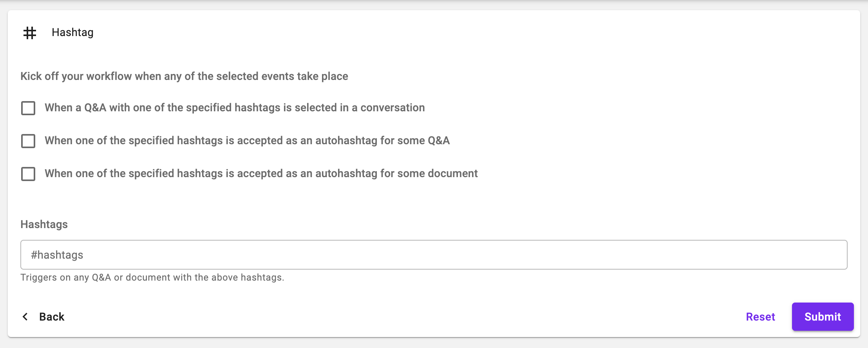Click the label about Q&A selected in conversation
This screenshot has width=868, height=348.
click(235, 108)
